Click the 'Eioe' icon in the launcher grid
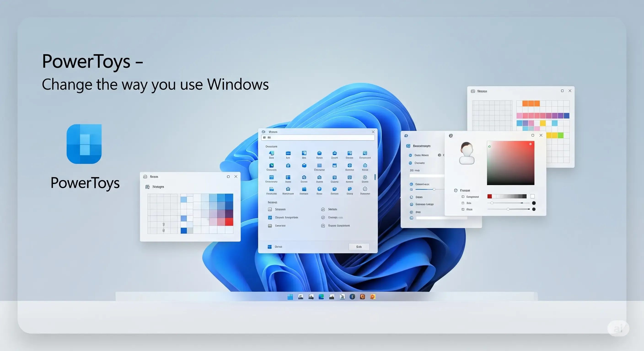Image resolution: width=644 pixels, height=351 pixels. [x=271, y=153]
